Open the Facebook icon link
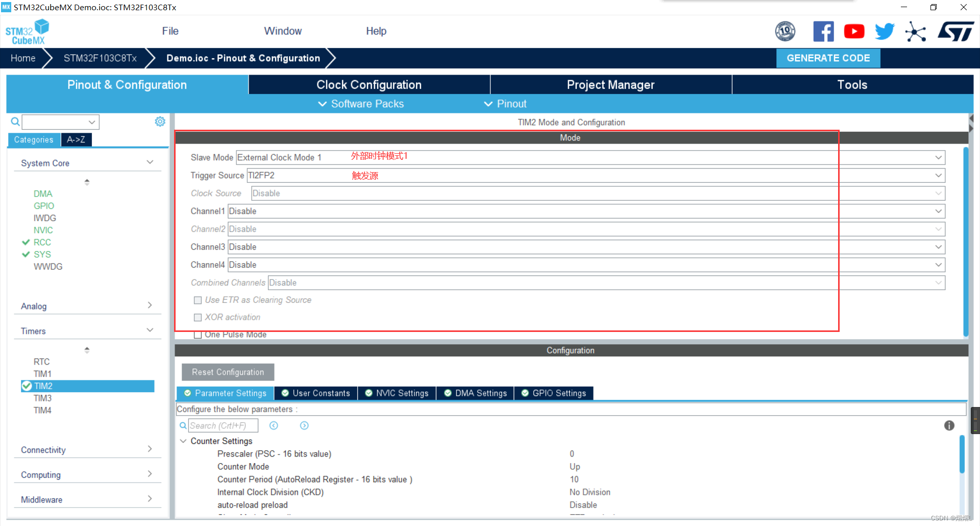This screenshot has width=980, height=526. click(823, 31)
